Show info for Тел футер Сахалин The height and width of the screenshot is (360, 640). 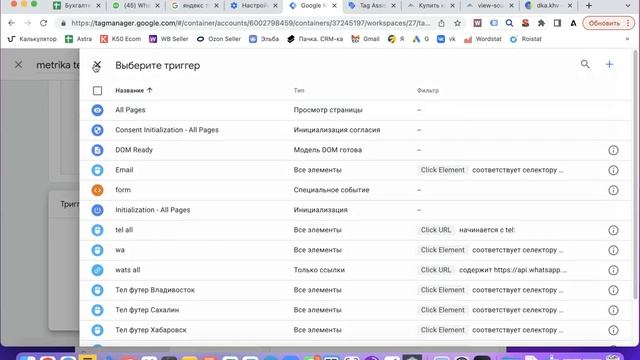(613, 310)
